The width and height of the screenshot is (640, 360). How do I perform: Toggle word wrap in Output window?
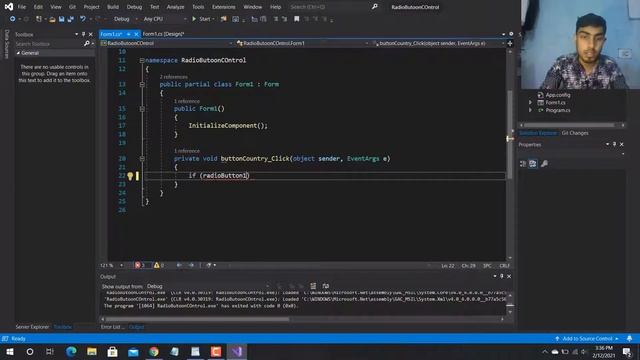(326, 286)
